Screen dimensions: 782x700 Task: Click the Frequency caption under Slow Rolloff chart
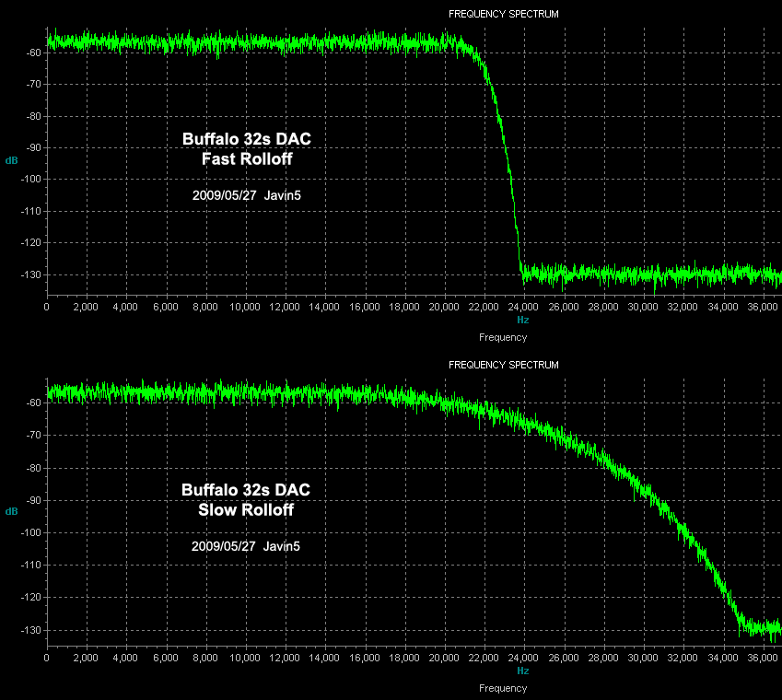(x=503, y=689)
